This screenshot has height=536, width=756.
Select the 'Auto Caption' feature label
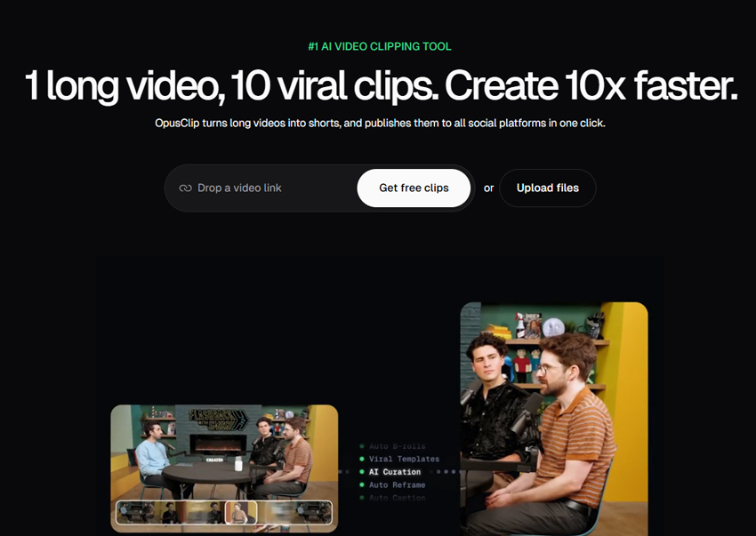(x=397, y=498)
